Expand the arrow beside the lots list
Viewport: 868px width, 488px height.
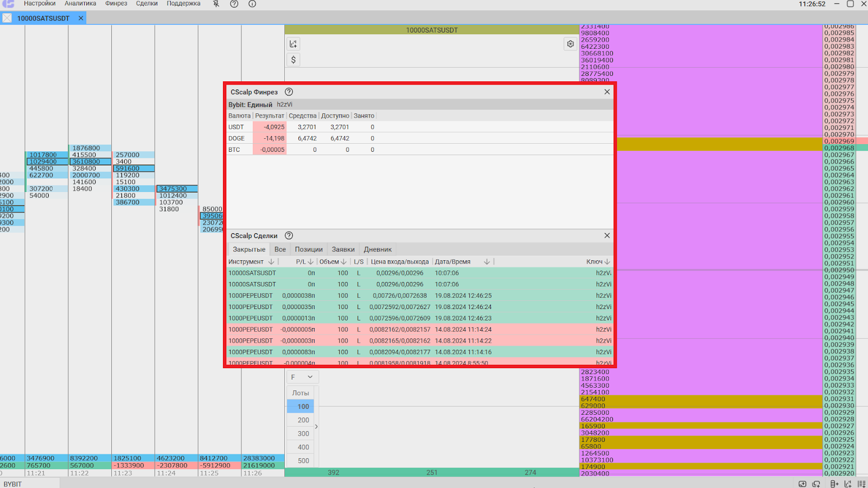[316, 427]
